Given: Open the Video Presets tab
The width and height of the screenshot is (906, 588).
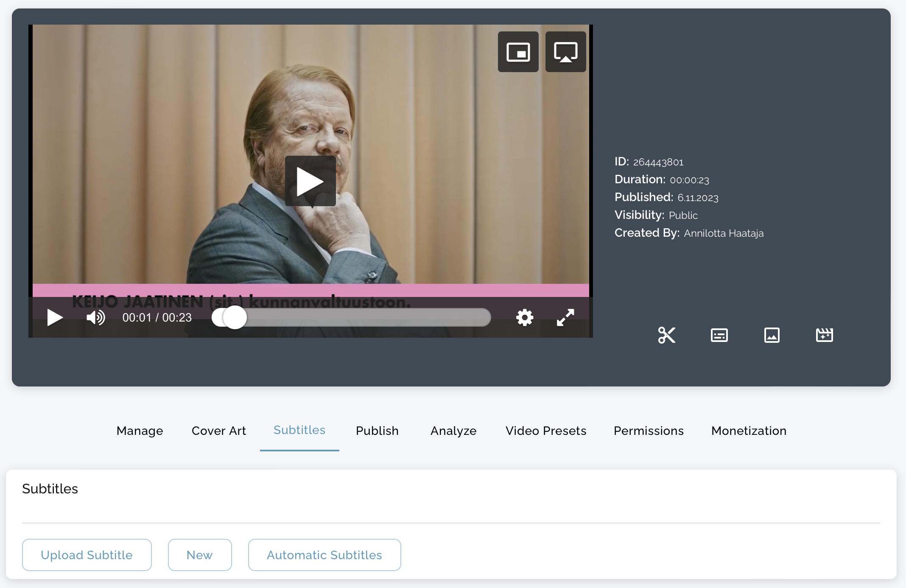Looking at the screenshot, I should [x=546, y=431].
